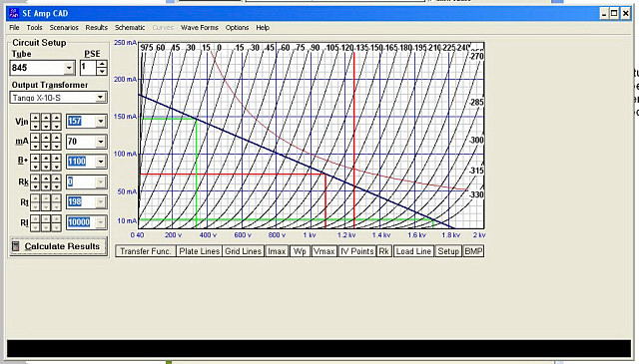This screenshot has height=364, width=639.
Task: Open the Scenarios menu
Action: pyautogui.click(x=64, y=28)
